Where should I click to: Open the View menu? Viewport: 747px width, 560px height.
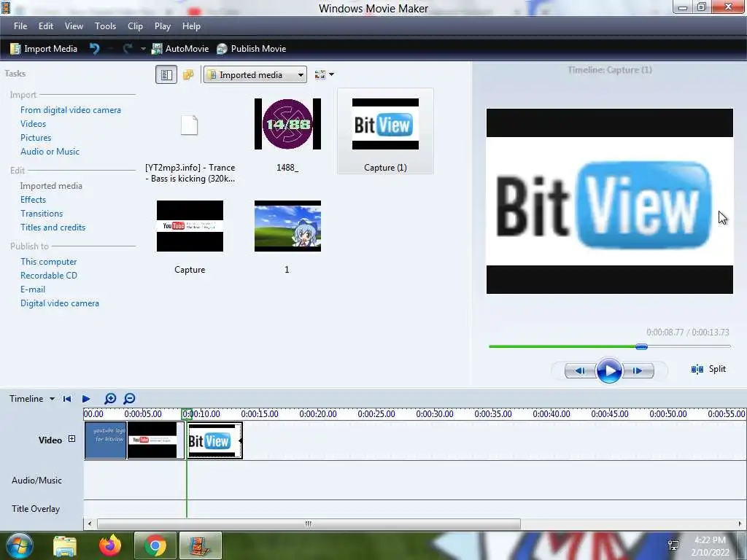pos(74,26)
